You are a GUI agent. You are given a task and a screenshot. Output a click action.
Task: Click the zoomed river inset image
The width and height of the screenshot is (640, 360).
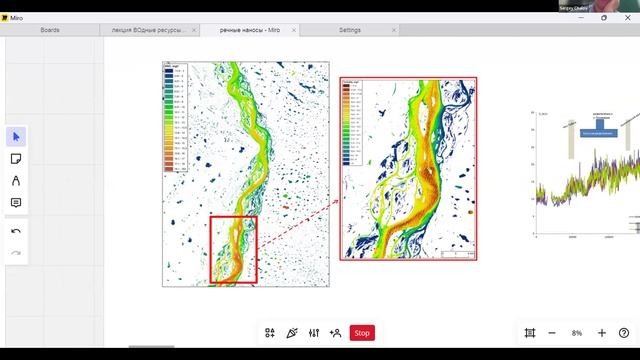click(408, 169)
